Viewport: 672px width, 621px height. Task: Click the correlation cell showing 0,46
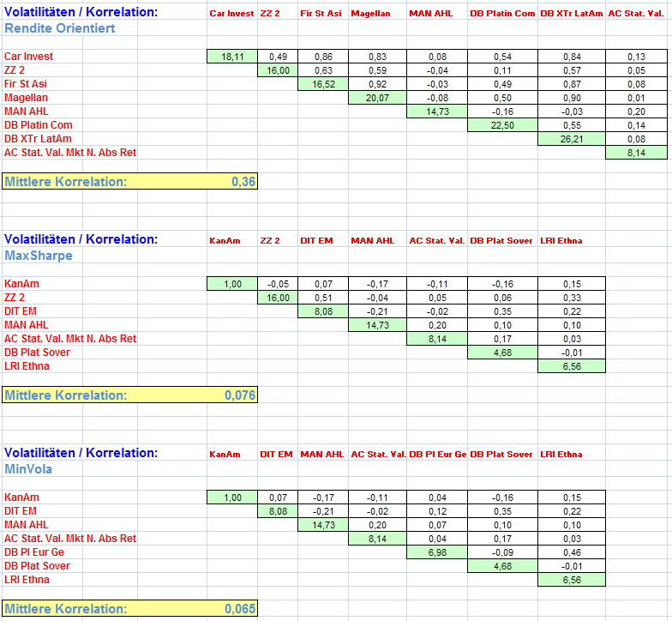(x=572, y=552)
